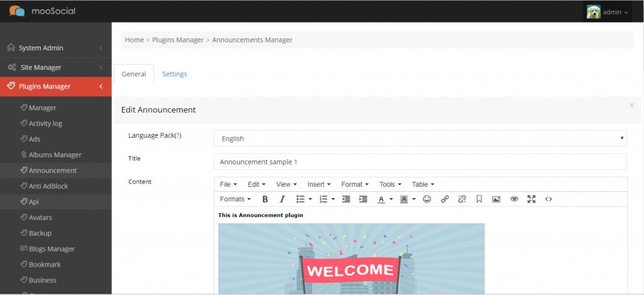Open the emoticons smiley picker

[x=427, y=199]
